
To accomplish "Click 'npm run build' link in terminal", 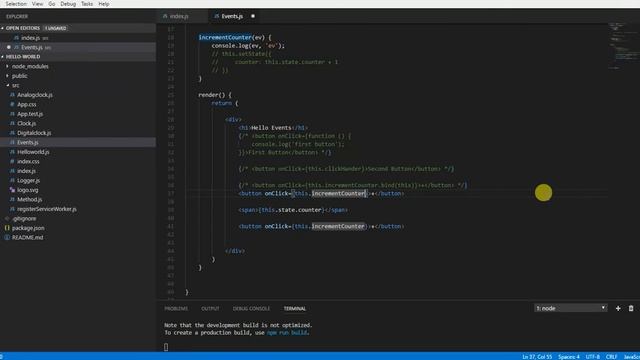I will [287, 333].
